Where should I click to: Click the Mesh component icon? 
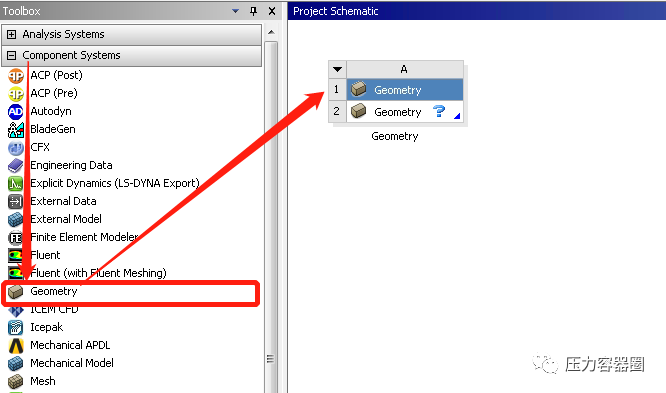coord(16,382)
